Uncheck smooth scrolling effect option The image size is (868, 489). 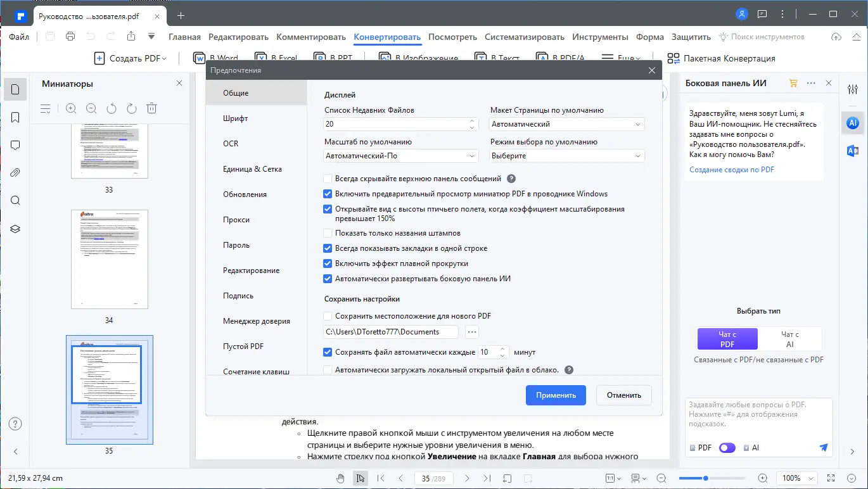328,263
